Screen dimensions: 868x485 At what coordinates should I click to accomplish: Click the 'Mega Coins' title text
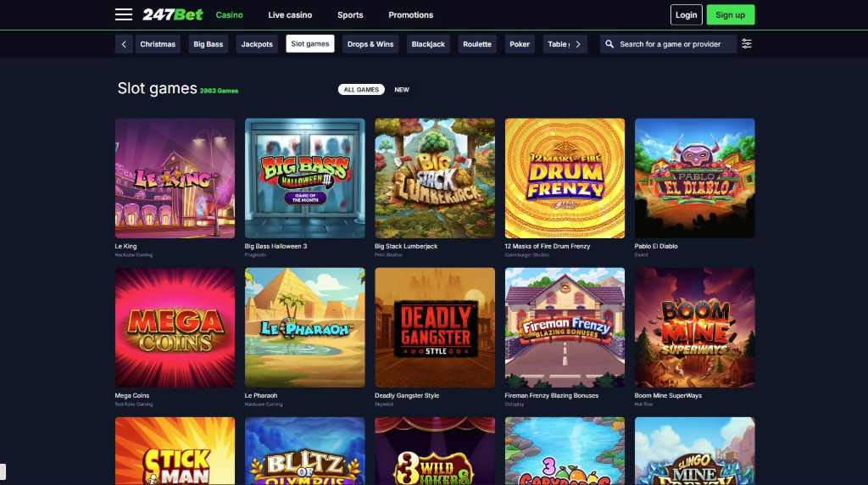click(131, 396)
